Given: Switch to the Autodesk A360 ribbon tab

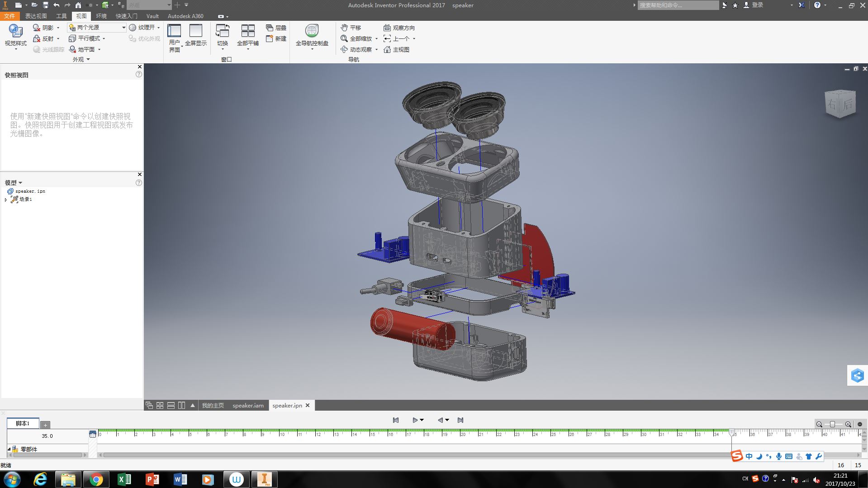Looking at the screenshot, I should pyautogui.click(x=185, y=16).
